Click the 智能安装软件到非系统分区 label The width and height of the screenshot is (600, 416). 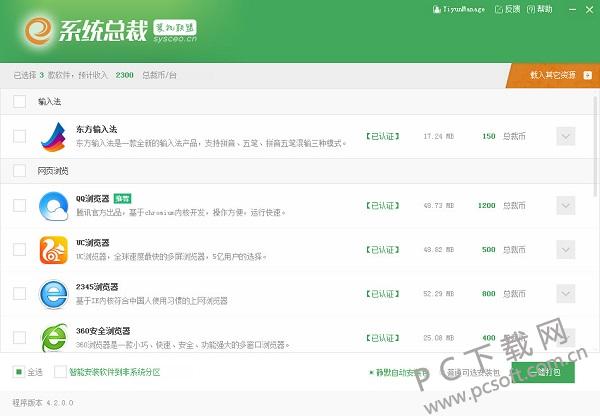coord(114,372)
